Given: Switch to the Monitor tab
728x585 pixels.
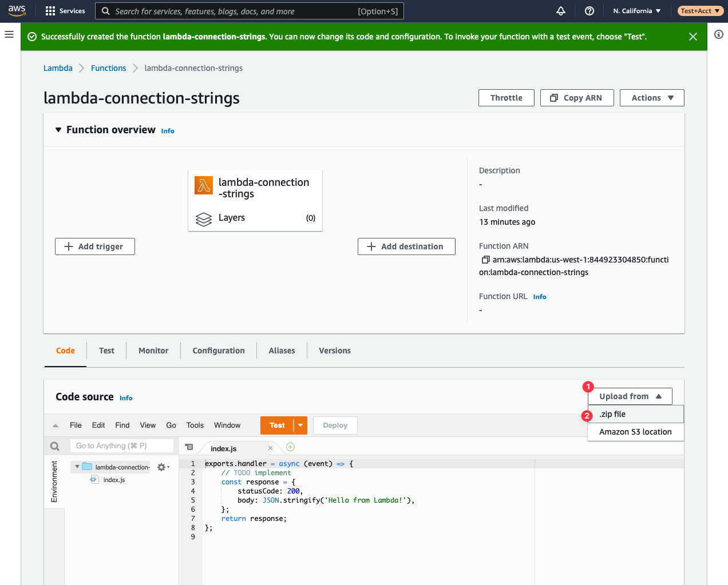Looking at the screenshot, I should pyautogui.click(x=153, y=351).
